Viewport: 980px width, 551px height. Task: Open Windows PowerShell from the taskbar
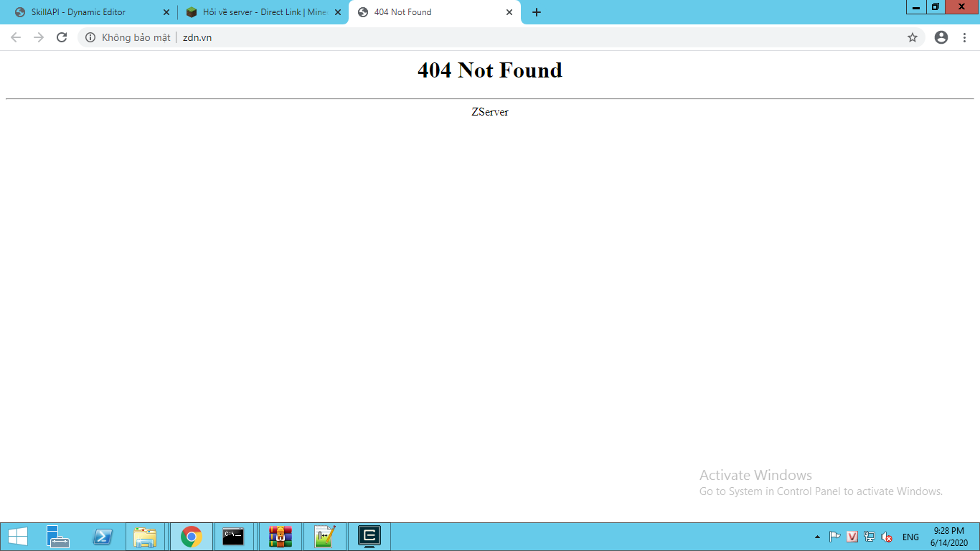tap(103, 537)
